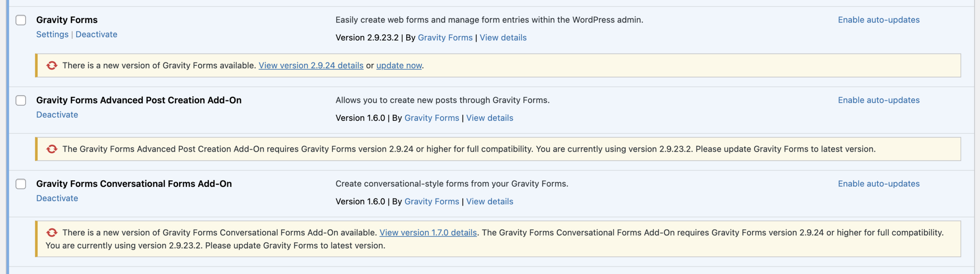Click update now for Gravity Forms
The image size is (980, 274).
pyautogui.click(x=399, y=65)
